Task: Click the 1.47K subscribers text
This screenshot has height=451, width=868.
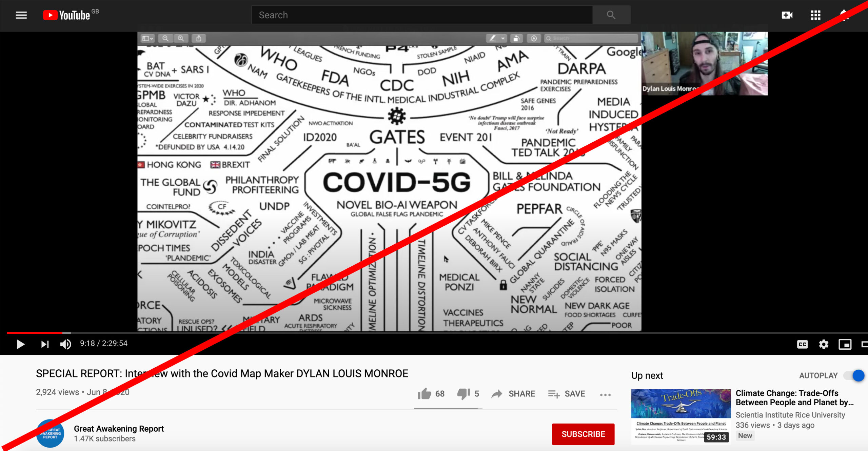Action: pyautogui.click(x=105, y=439)
